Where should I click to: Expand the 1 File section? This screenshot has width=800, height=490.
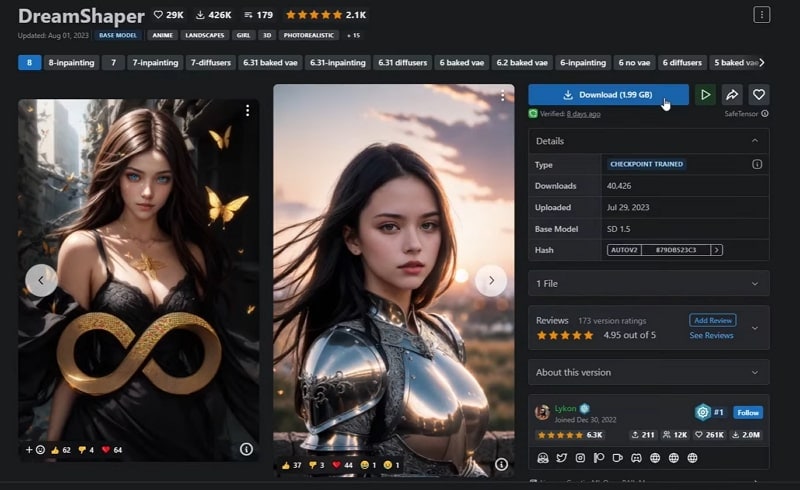pos(648,283)
